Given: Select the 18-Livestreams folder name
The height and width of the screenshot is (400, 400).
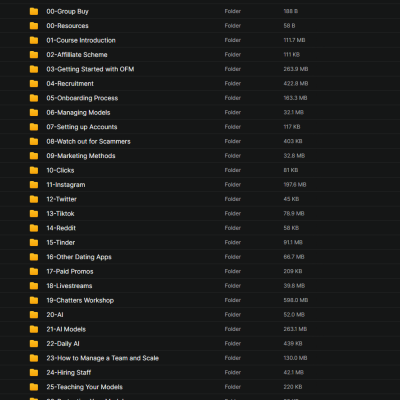Looking at the screenshot, I should point(69,286).
